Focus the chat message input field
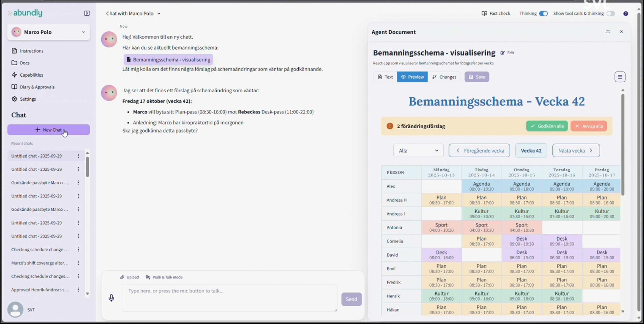The image size is (644, 324). pyautogui.click(x=230, y=298)
